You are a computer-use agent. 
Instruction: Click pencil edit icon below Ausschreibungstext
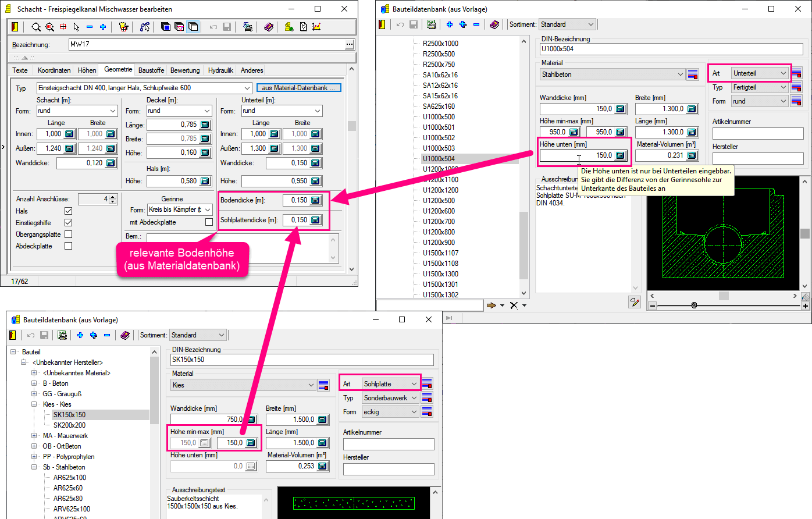pos(634,302)
